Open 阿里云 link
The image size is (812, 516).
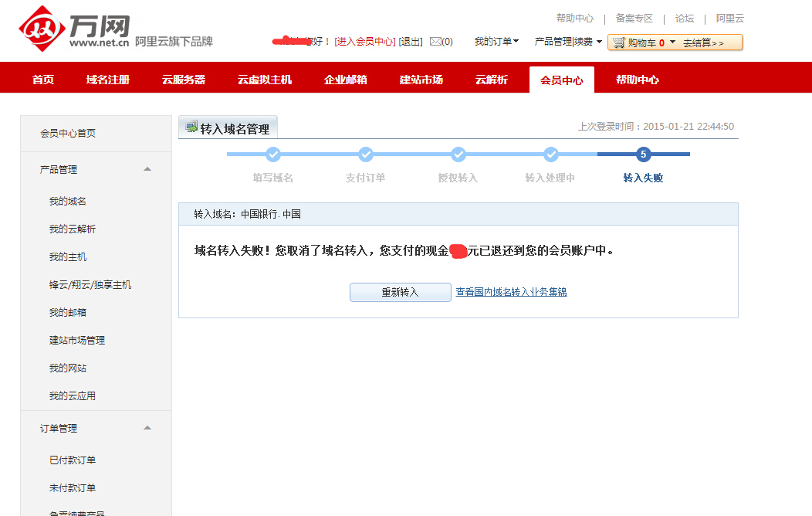click(x=730, y=18)
